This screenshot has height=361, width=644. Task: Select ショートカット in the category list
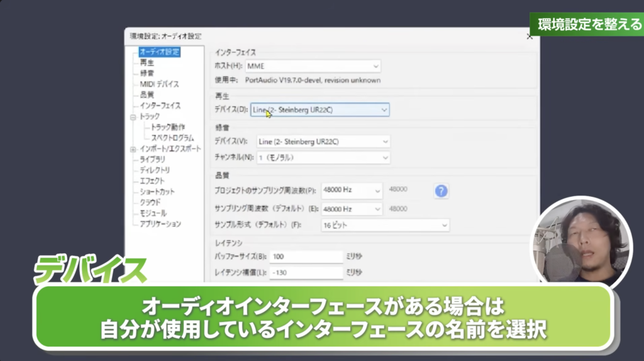point(157,192)
